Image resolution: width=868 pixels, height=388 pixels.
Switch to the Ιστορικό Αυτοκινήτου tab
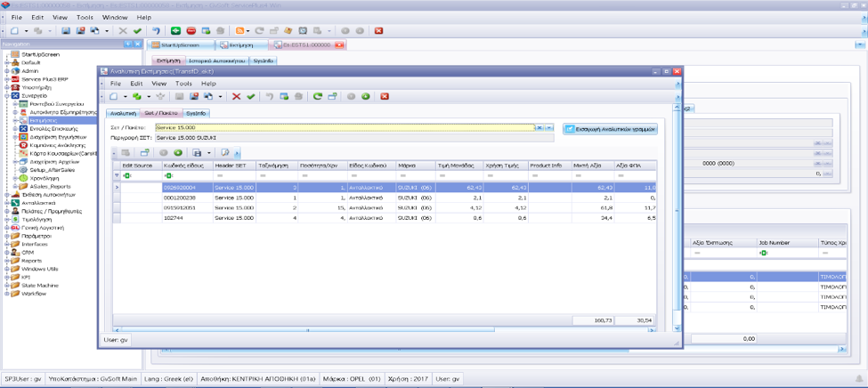216,61
